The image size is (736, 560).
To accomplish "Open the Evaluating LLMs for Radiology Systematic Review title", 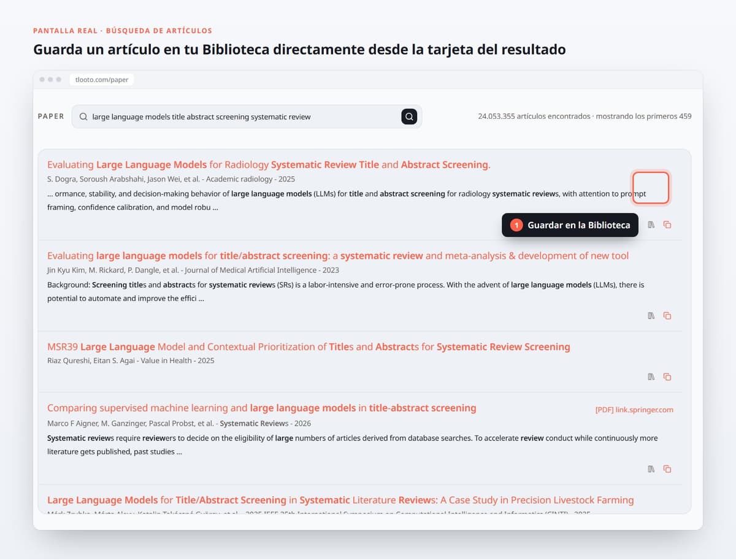I will (269, 164).
